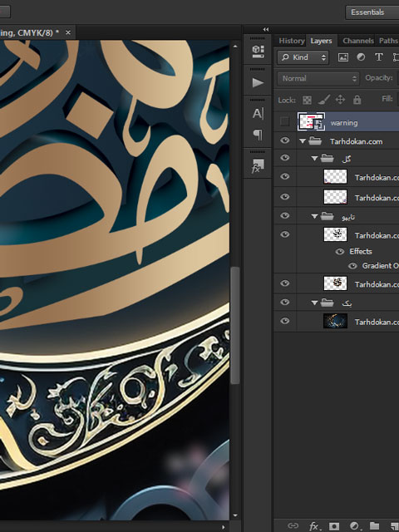Open the Styles panel fx icon
The width and height of the screenshot is (399, 532).
258,166
